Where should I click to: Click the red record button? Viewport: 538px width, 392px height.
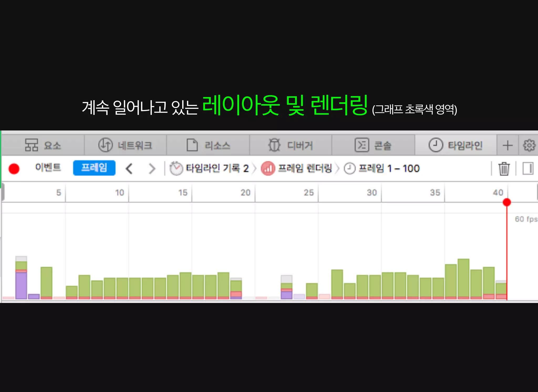(14, 168)
